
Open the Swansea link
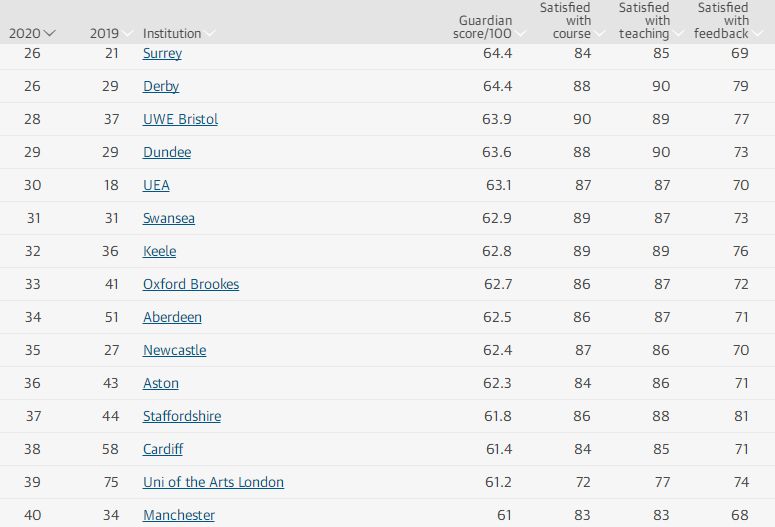point(169,218)
